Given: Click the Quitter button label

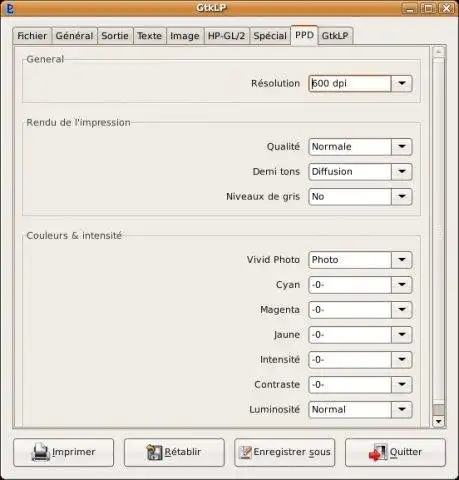Looking at the screenshot, I should [x=406, y=452].
